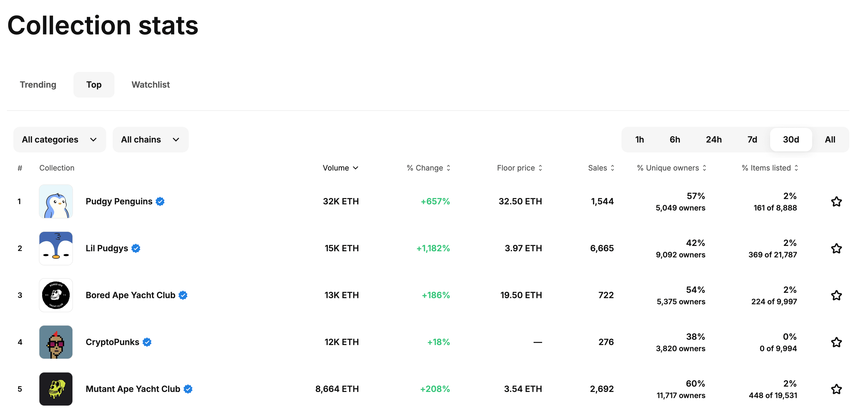Click verified badge next to Bored Ape Yacht Club
Viewport: 868px width, 413px height.
coord(183,295)
